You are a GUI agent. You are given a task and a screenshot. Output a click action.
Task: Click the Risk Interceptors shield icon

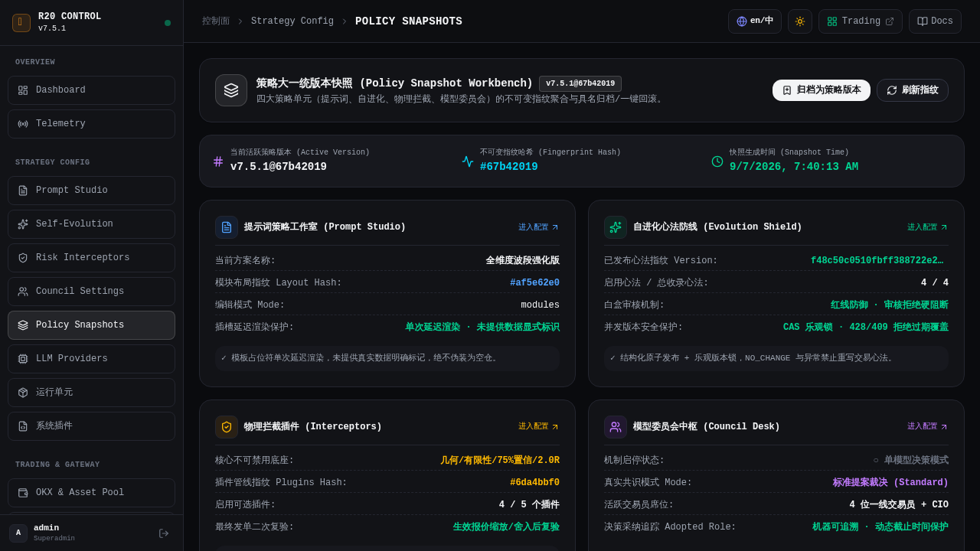tap(23, 258)
